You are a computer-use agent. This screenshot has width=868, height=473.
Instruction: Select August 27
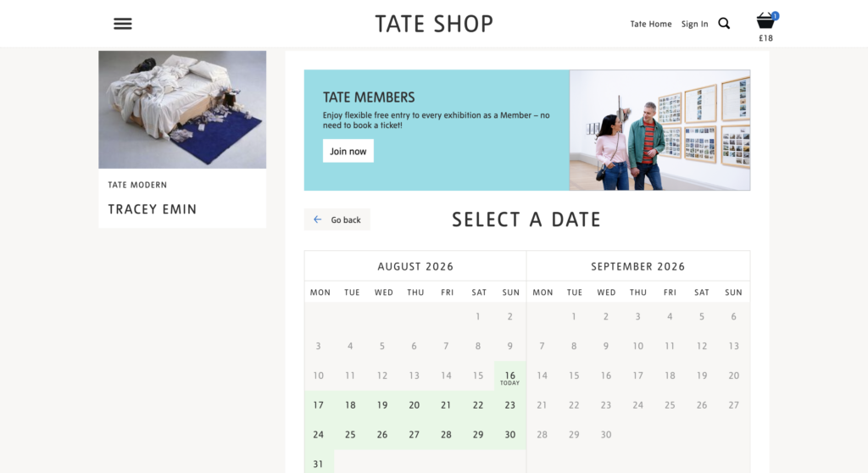(414, 435)
